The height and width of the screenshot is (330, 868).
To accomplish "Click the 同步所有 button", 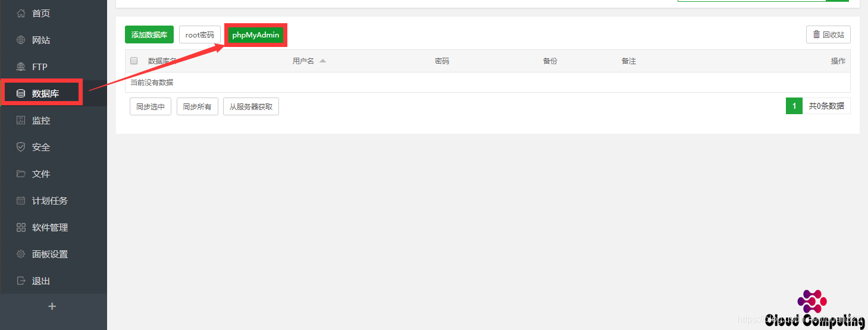I will 198,106.
